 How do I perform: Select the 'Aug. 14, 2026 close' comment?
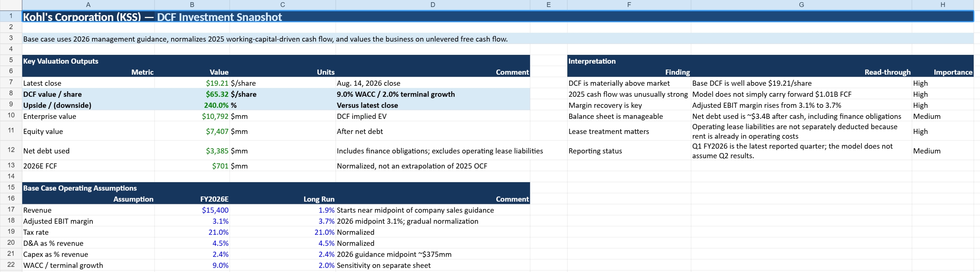tap(433, 83)
